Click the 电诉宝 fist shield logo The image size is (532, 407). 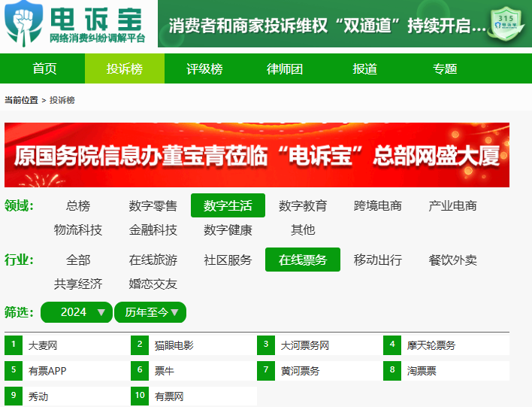point(24,24)
